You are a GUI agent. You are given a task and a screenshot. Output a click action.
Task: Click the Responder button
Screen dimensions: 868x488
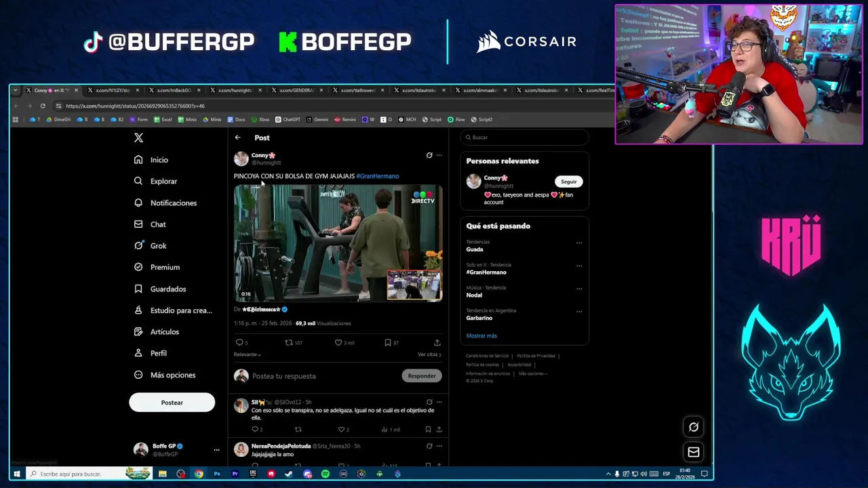[x=422, y=376]
